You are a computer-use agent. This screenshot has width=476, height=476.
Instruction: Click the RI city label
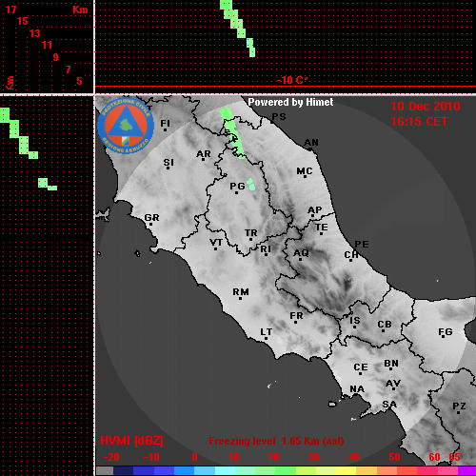point(266,249)
